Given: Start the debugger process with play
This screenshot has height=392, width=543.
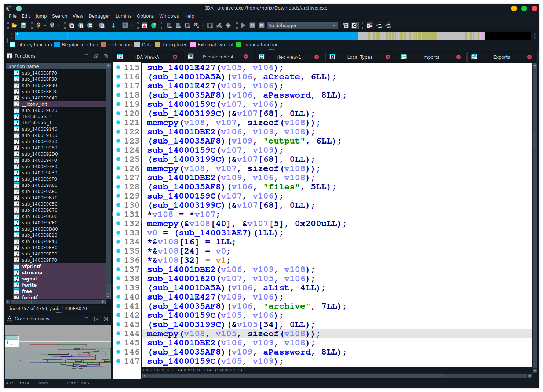Looking at the screenshot, I should click(243, 25).
